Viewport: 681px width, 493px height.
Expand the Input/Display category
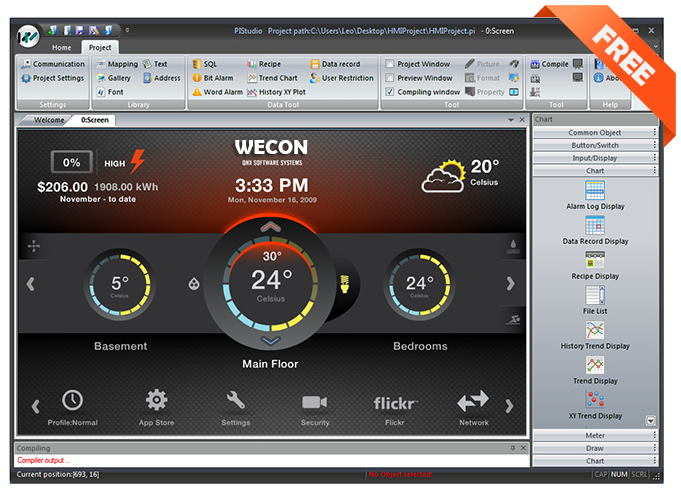pyautogui.click(x=595, y=158)
